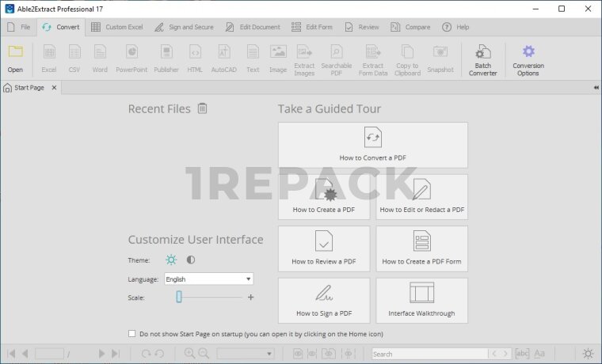Screen dimensions: 602x364
Task: Click the Search field in status bar
Action: [429, 354]
